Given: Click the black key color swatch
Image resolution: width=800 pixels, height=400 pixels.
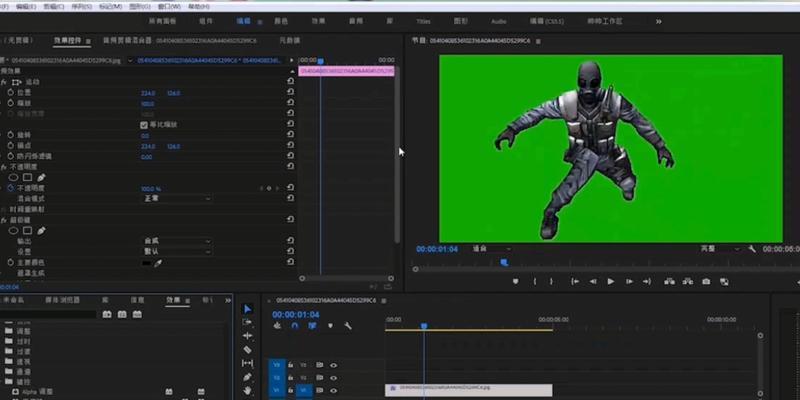Looking at the screenshot, I should (x=146, y=263).
